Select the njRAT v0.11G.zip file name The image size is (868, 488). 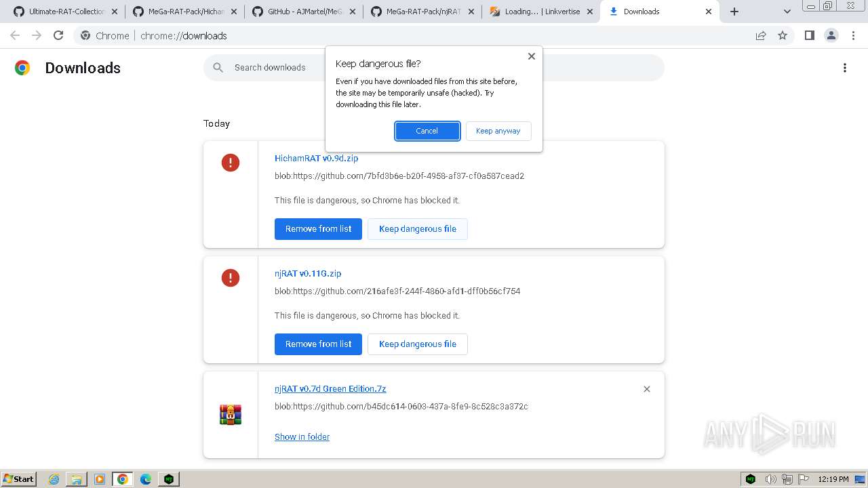308,274
